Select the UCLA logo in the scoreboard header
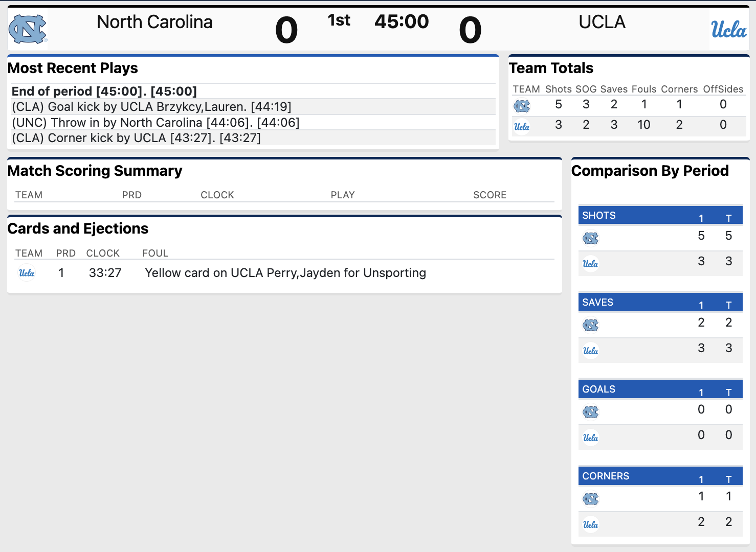This screenshot has height=552, width=756. click(x=728, y=29)
